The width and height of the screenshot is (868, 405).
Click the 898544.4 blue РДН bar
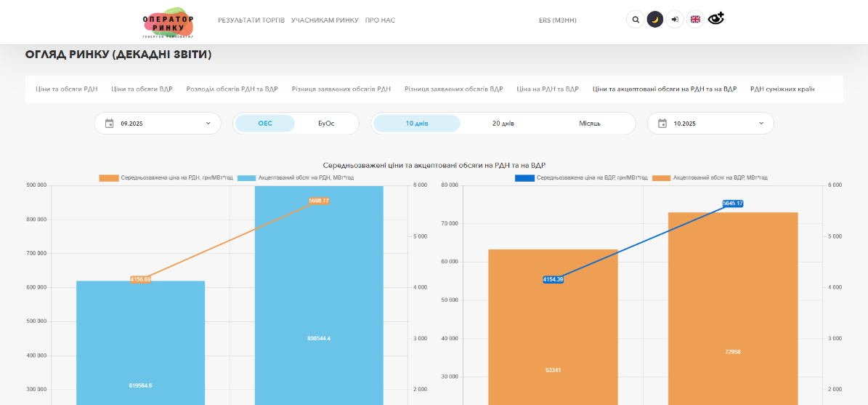[x=319, y=305]
